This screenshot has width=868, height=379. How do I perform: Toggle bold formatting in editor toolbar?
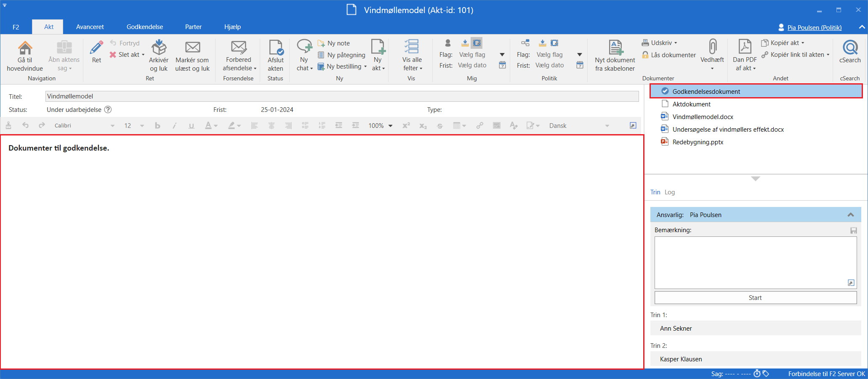[x=157, y=125]
